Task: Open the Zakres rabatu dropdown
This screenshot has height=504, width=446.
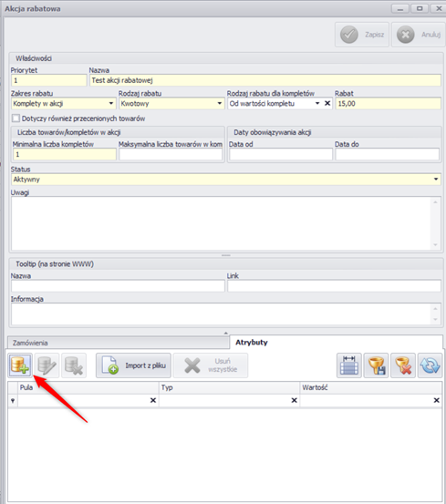Action: coord(111,104)
